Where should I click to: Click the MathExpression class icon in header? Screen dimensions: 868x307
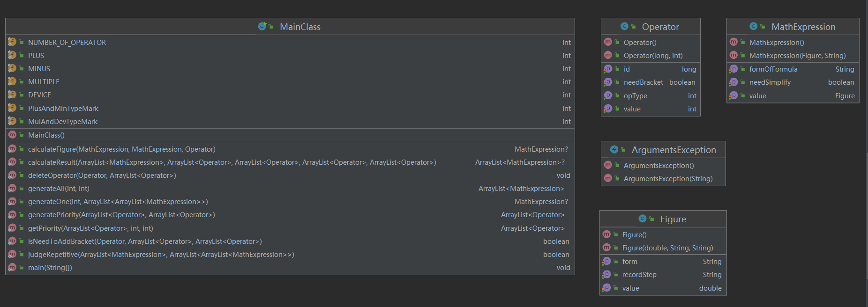coord(753,26)
